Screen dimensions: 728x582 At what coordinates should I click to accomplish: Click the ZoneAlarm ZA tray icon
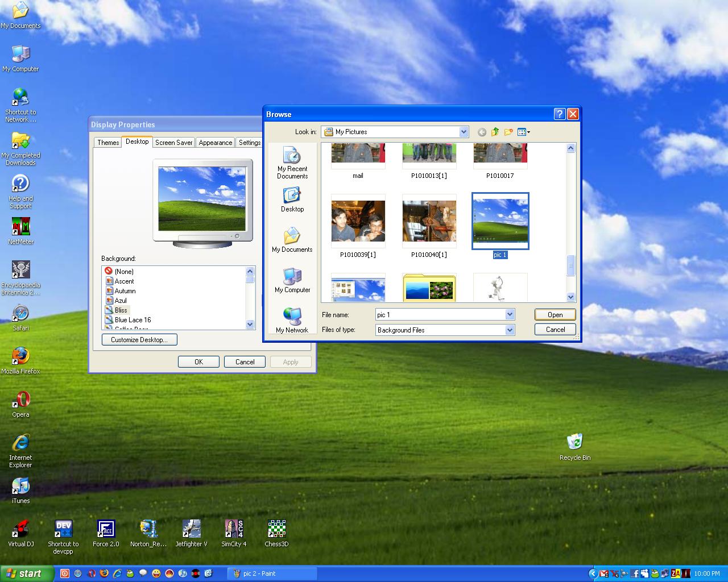pyautogui.click(x=676, y=573)
